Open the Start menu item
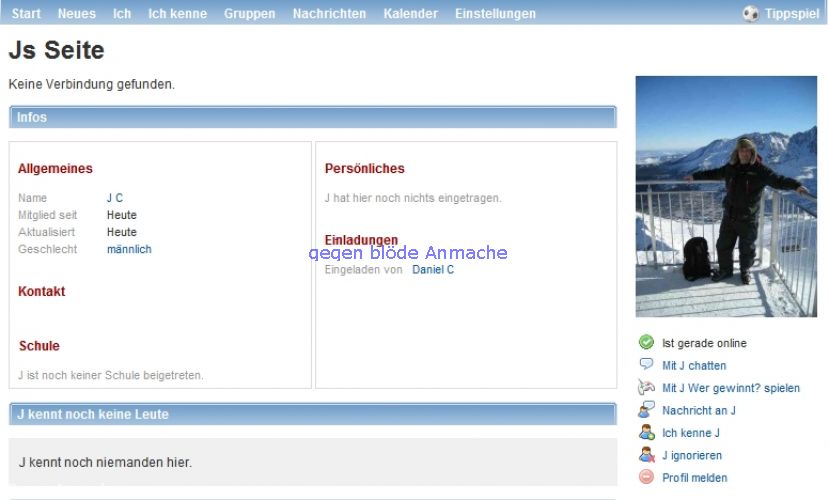829x500 pixels. 26,14
